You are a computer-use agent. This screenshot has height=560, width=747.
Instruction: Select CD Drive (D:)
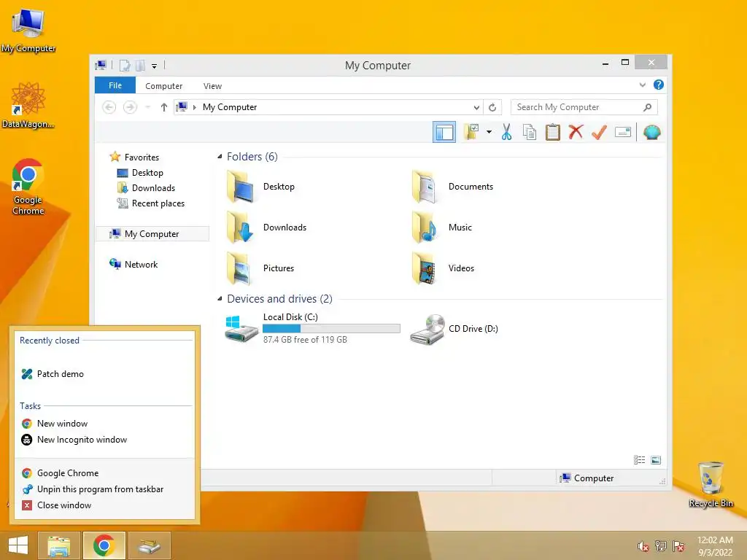click(x=454, y=329)
